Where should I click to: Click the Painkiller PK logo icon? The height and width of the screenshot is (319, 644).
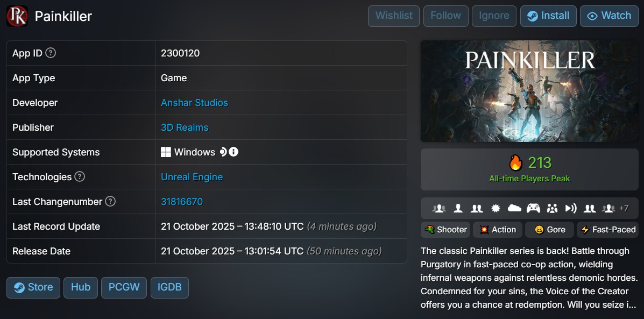17,16
